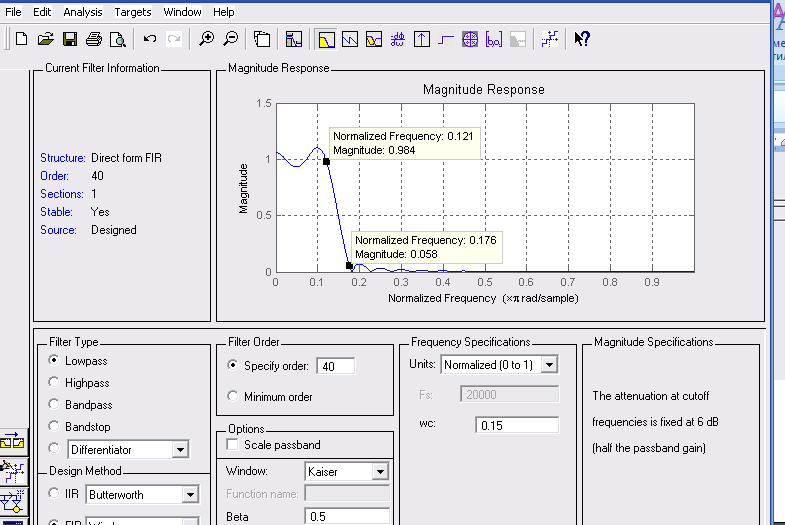
Task: Choose the Minimum order option
Action: (x=234, y=397)
